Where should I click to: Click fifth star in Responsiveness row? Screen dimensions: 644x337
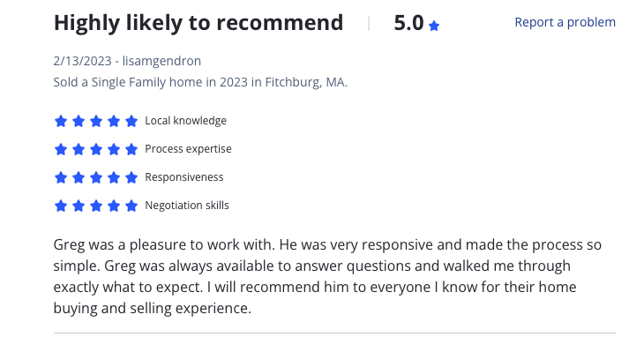point(131,177)
